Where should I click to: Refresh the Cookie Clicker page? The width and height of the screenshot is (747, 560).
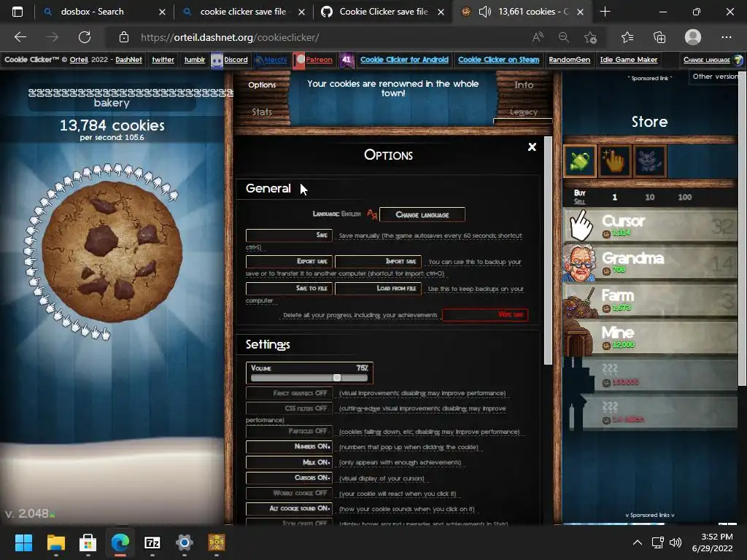pos(85,37)
